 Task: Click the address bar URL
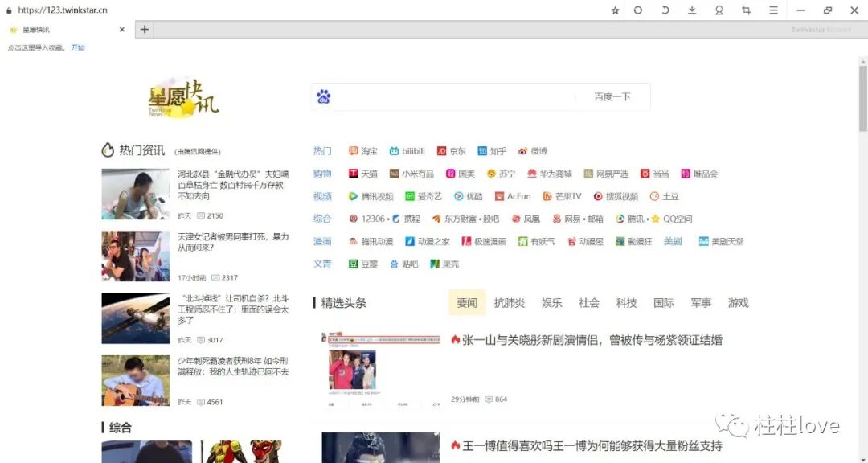pos(63,10)
